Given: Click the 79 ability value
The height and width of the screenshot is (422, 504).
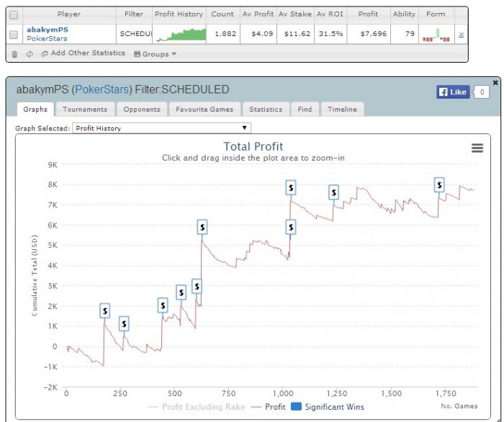Looking at the screenshot, I should point(410,34).
